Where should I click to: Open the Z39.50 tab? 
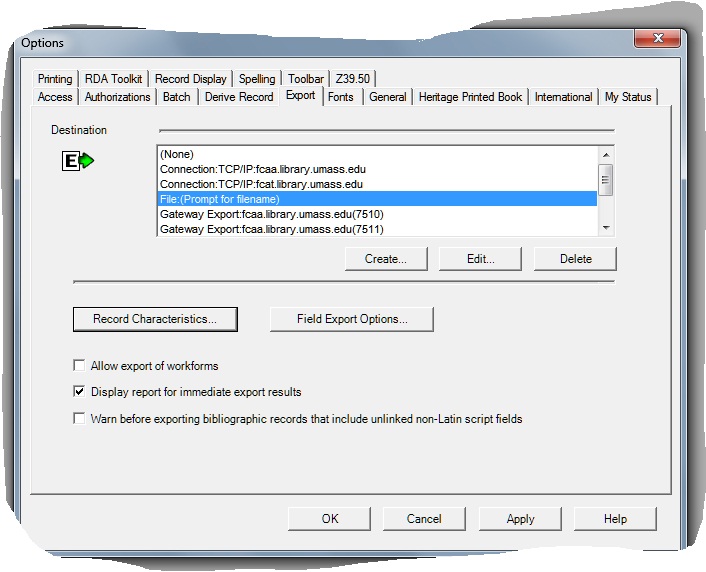pyautogui.click(x=354, y=79)
